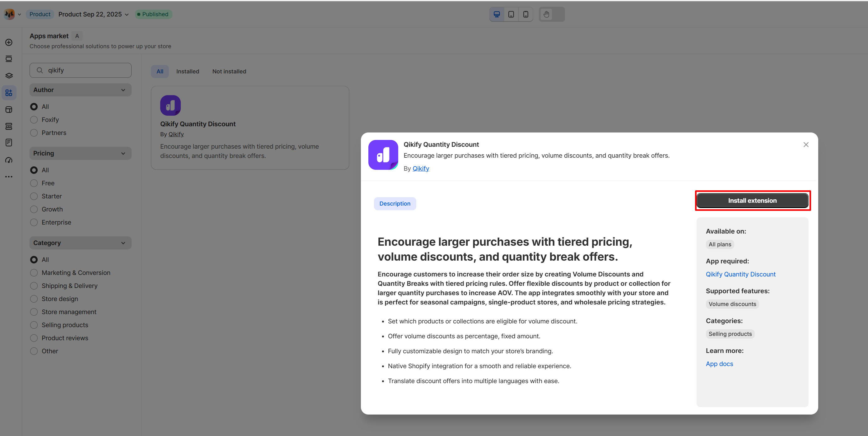Viewport: 868px width, 436px height.
Task: Select the Partners author radio button
Action: pos(34,133)
